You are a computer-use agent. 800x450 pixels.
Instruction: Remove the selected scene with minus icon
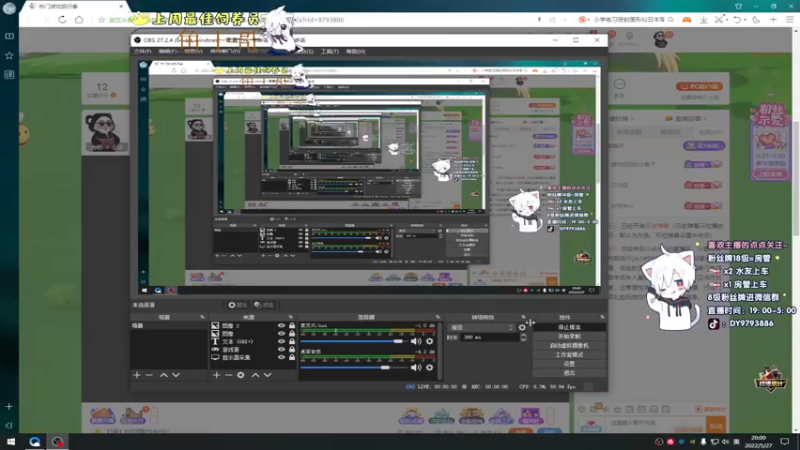pyautogui.click(x=149, y=375)
